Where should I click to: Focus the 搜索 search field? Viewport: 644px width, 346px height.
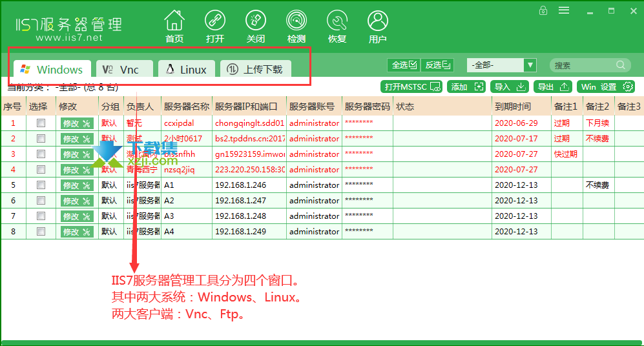[583, 65]
